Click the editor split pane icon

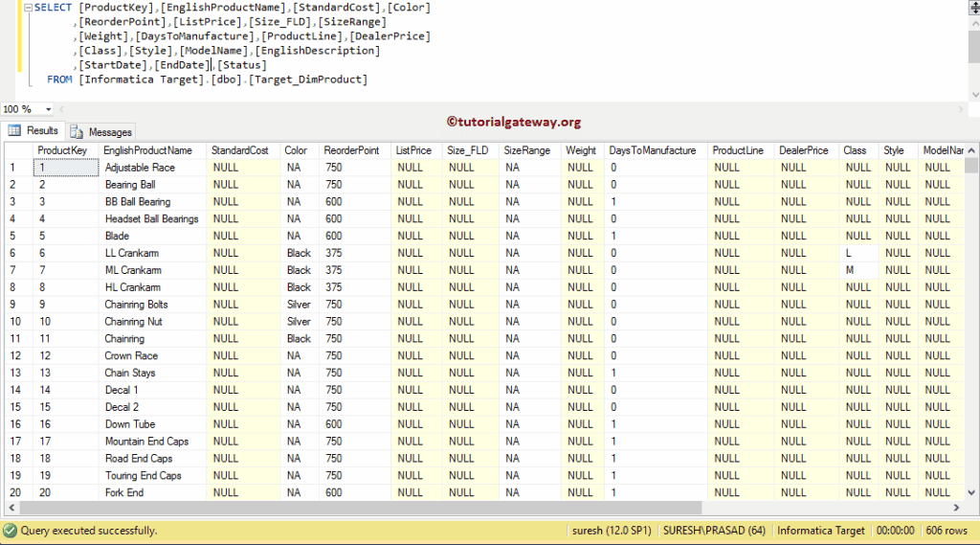tap(973, 7)
